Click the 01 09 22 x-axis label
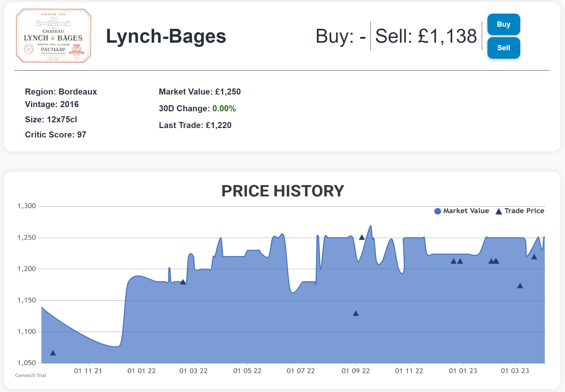 [356, 371]
